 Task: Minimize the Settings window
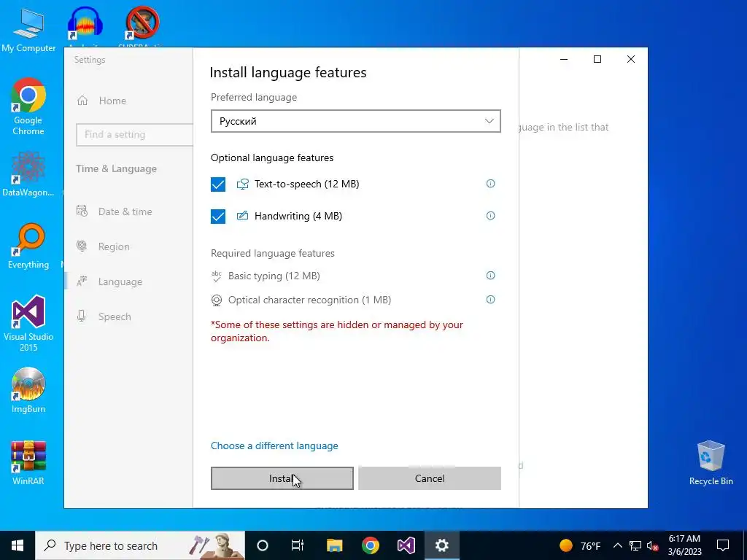tap(564, 59)
